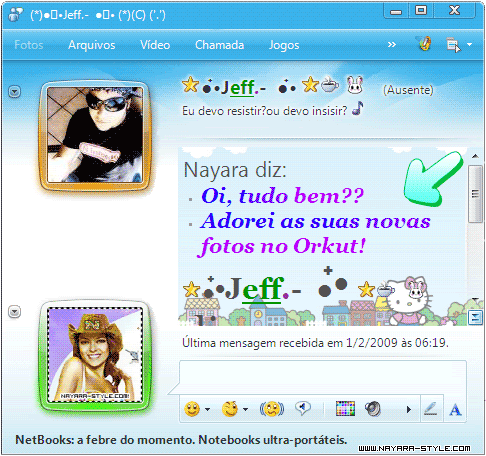Screen dimensions: 486x456
Task: Click the color scheme paintbrush icon
Action: pyautogui.click(x=424, y=44)
